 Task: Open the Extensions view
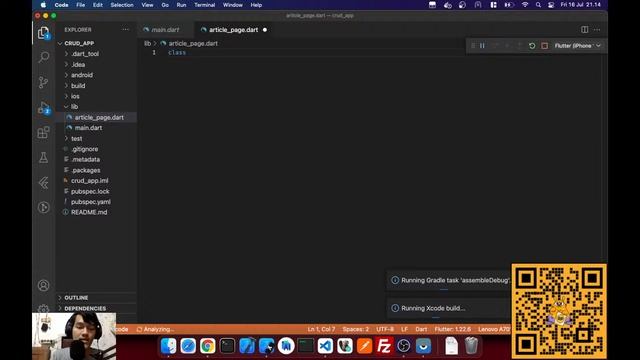coord(43,132)
